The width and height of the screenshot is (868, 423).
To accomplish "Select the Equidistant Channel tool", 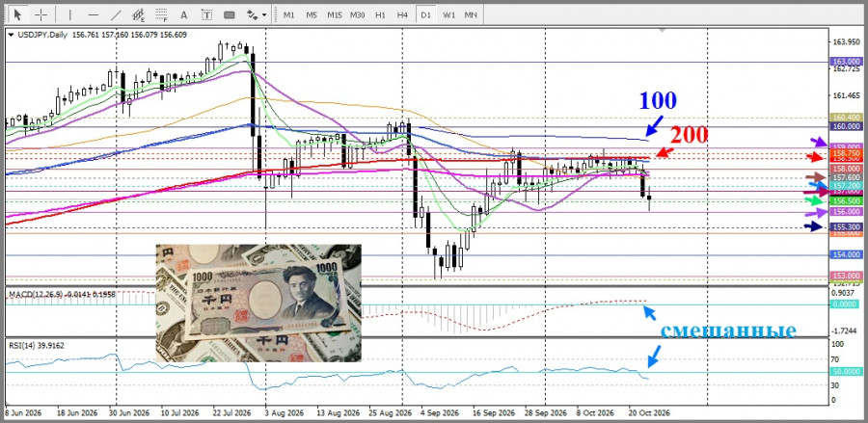I will tap(138, 14).
